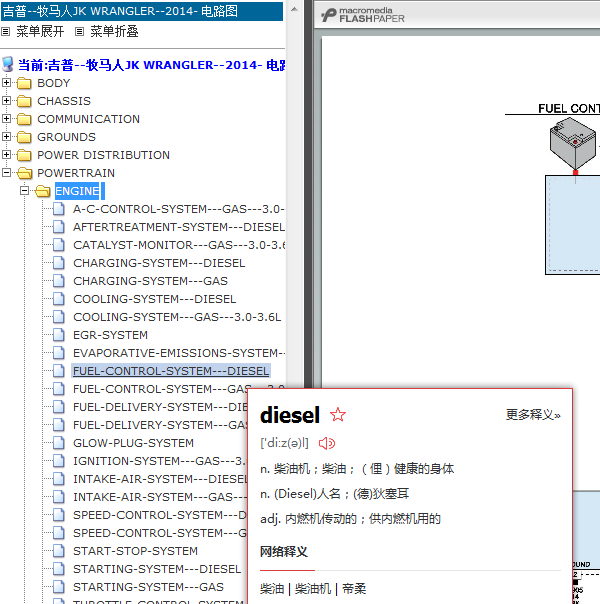Open 更多释义 more definitions link

coord(533,415)
